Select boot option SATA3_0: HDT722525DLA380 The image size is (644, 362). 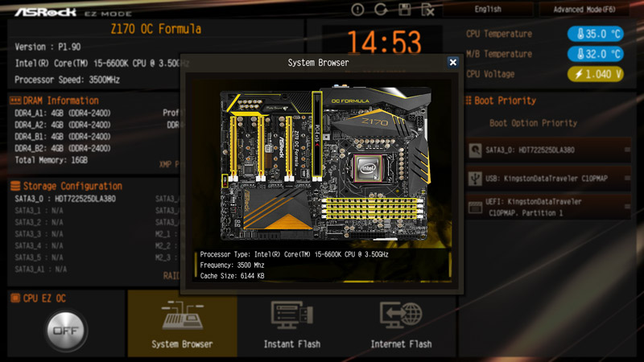(x=549, y=150)
